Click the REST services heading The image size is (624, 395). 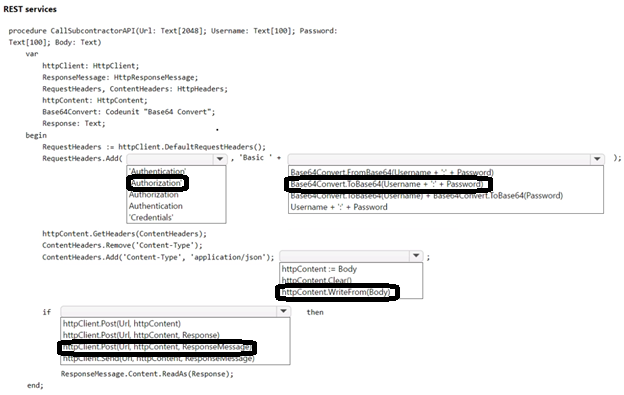click(30, 9)
